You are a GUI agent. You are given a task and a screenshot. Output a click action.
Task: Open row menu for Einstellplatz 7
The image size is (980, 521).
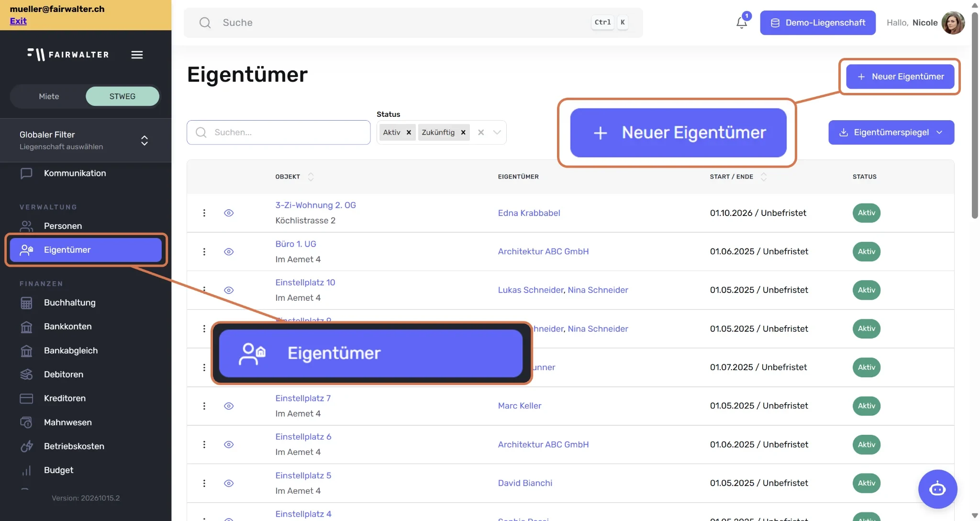pos(204,406)
